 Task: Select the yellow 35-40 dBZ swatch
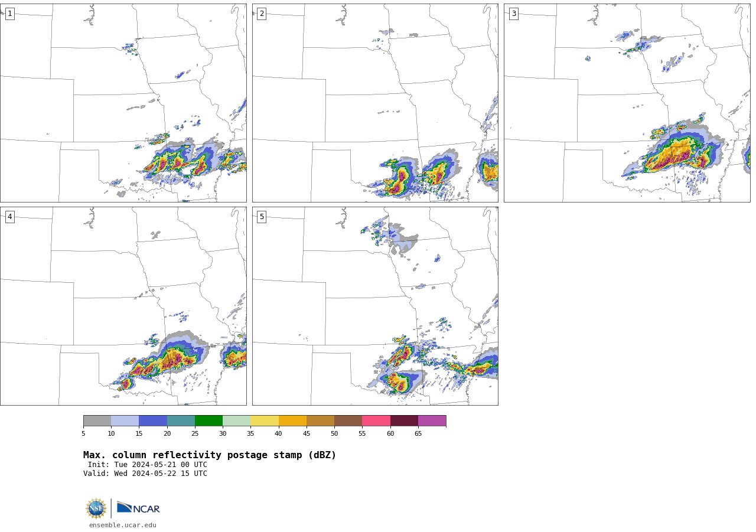pyautogui.click(x=265, y=420)
